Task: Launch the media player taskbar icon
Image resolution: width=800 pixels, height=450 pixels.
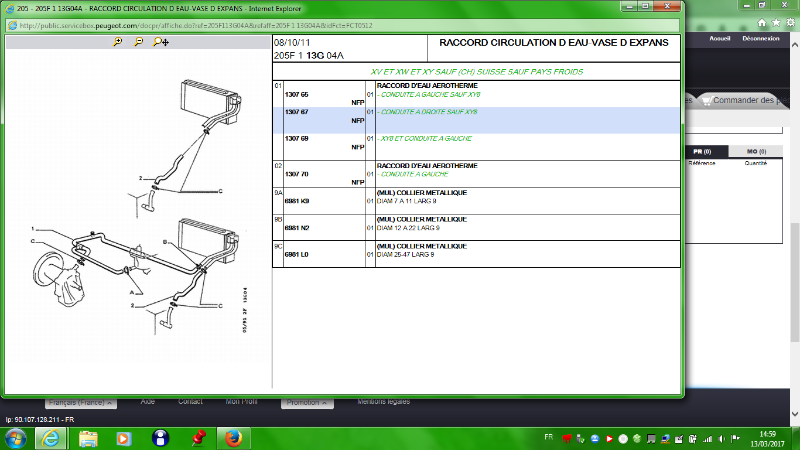Action: [123, 439]
